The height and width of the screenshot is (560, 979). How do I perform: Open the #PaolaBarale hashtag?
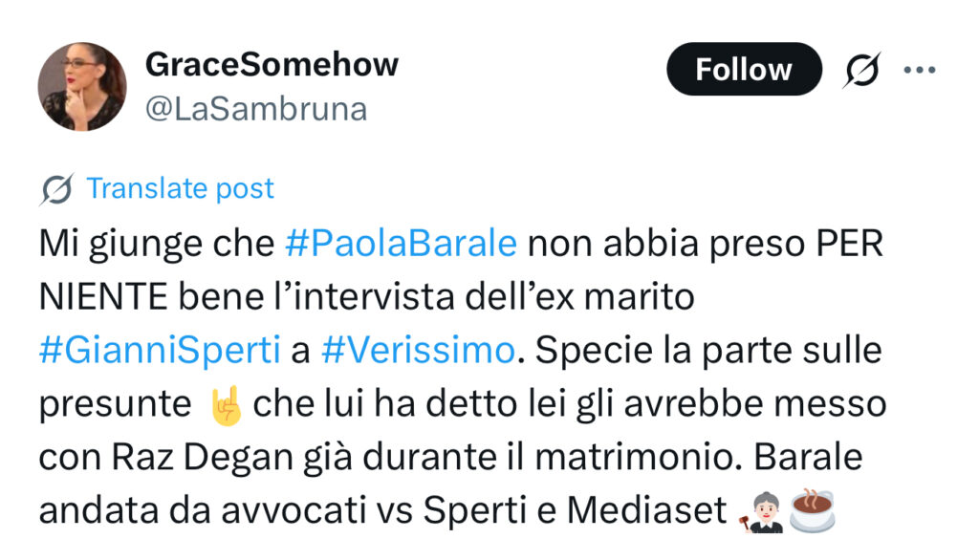click(x=402, y=244)
